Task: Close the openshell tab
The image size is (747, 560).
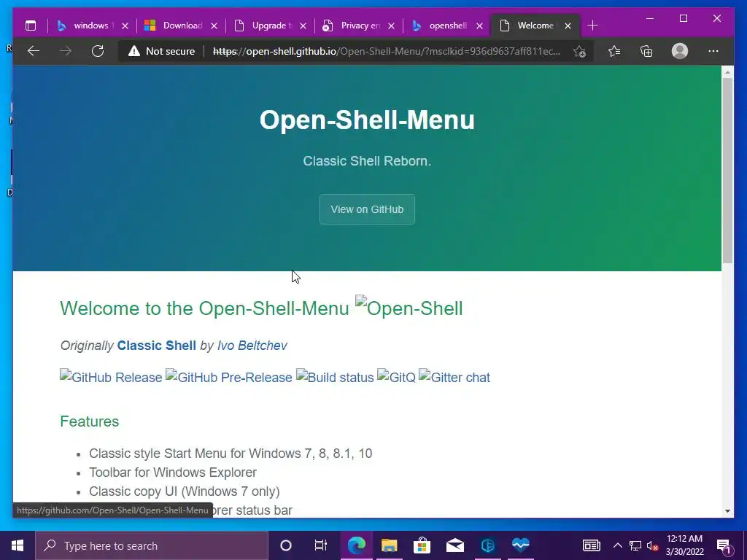Action: [480, 26]
